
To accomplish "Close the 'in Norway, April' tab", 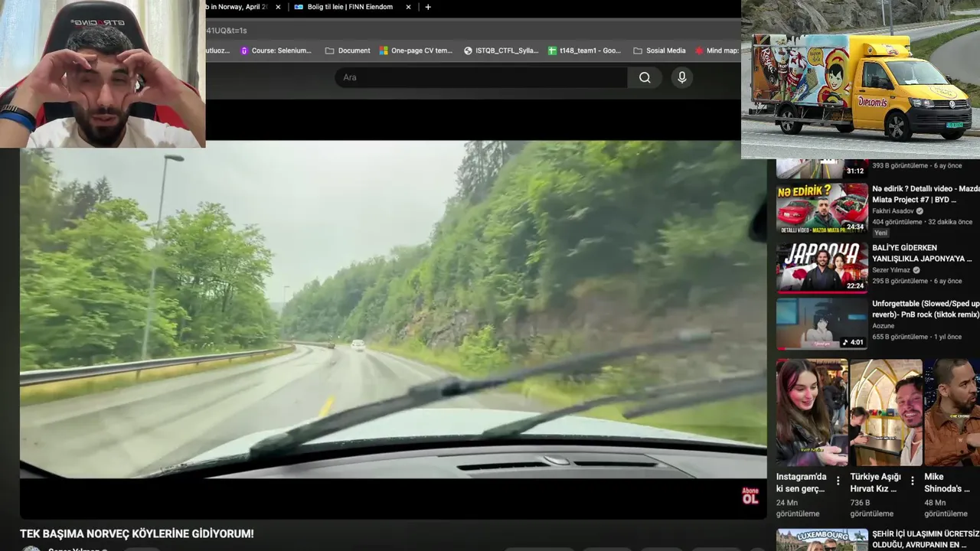I will coord(278,7).
